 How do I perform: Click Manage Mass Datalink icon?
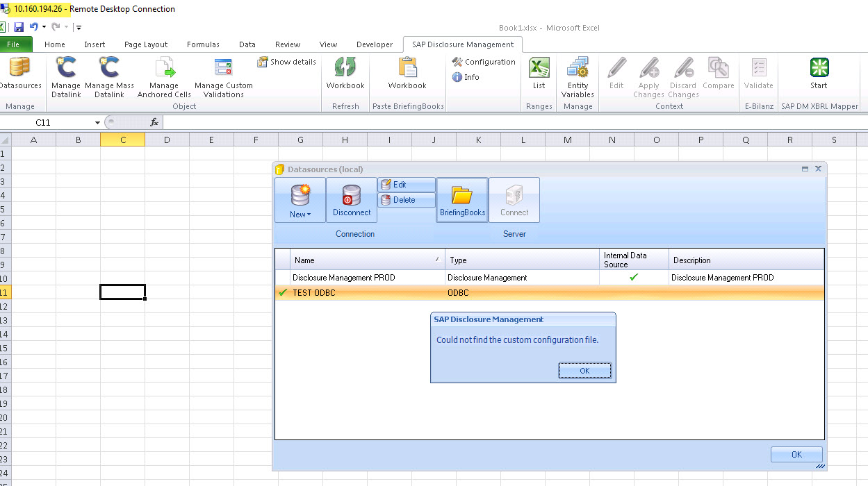[x=109, y=77]
